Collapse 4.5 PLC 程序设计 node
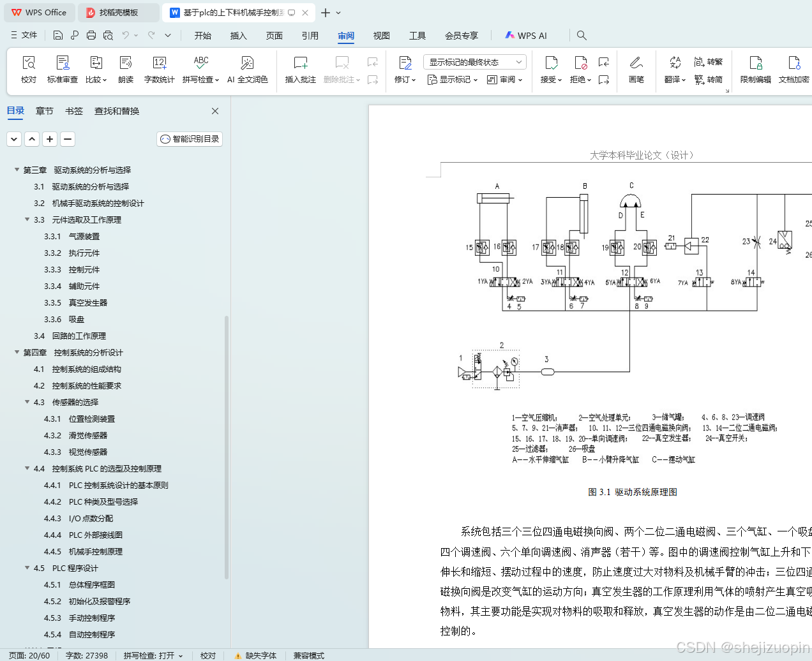 [x=27, y=568]
